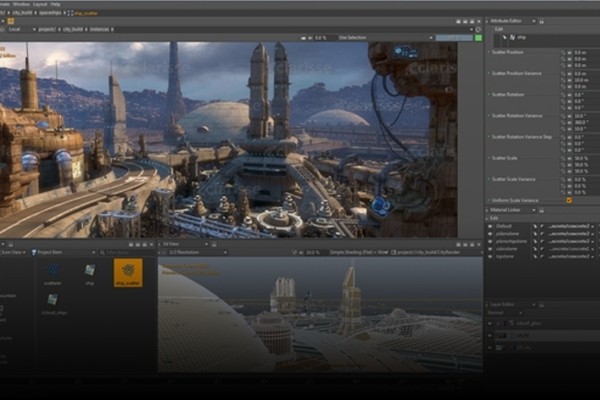The height and width of the screenshot is (400, 600).
Task: Open the Layout menu
Action: click(x=40, y=4)
